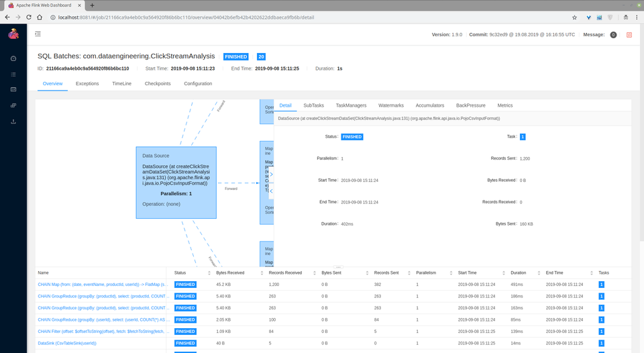Switch to the Checkpoints tab
This screenshot has width=644, height=353.
click(157, 83)
